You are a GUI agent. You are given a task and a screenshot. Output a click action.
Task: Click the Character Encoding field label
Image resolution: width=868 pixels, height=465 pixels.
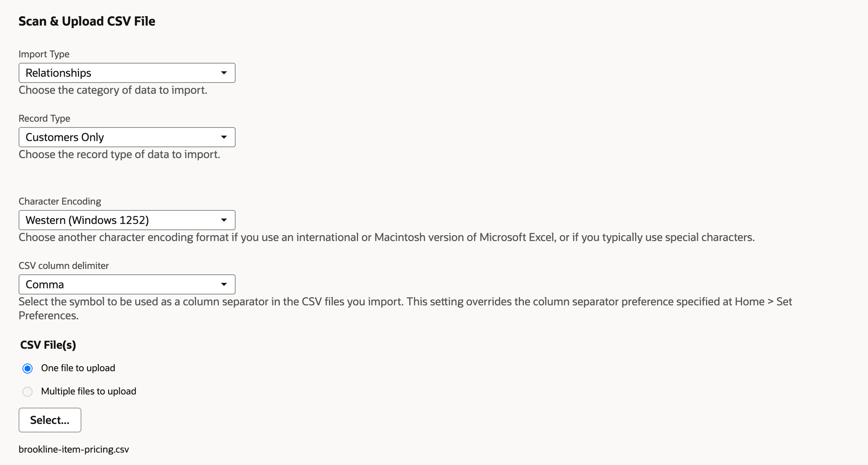tap(60, 201)
